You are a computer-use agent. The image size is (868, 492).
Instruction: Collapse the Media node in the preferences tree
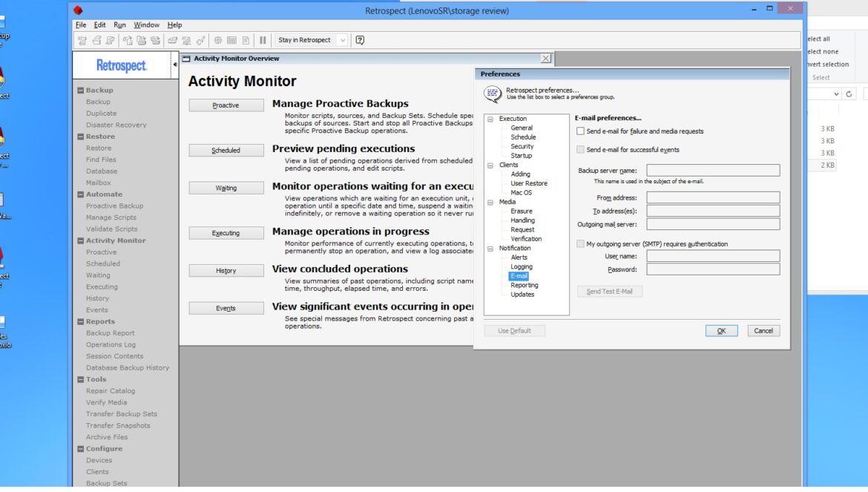[490, 203]
